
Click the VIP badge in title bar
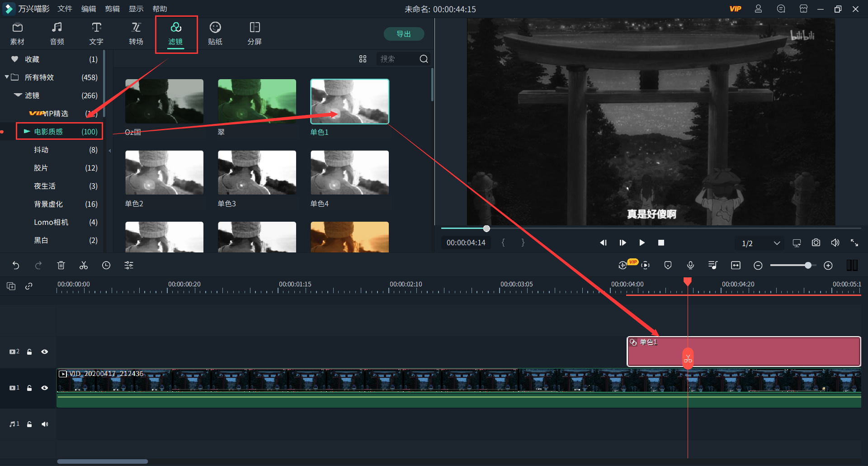(736, 9)
